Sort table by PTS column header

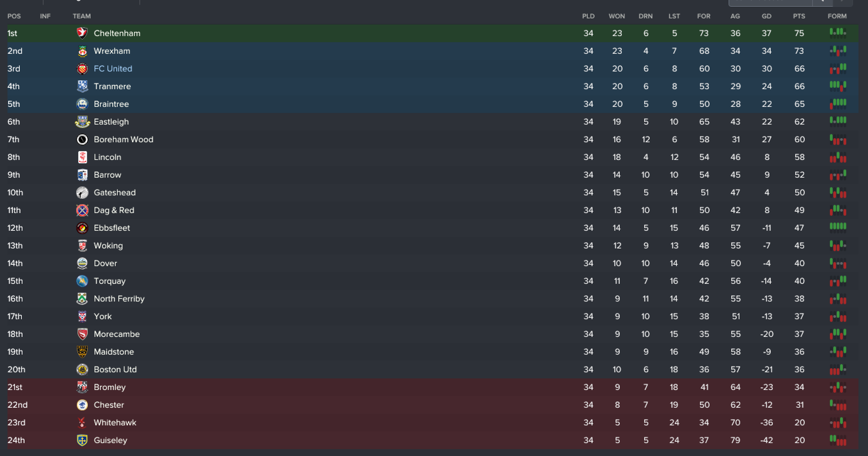pos(799,16)
